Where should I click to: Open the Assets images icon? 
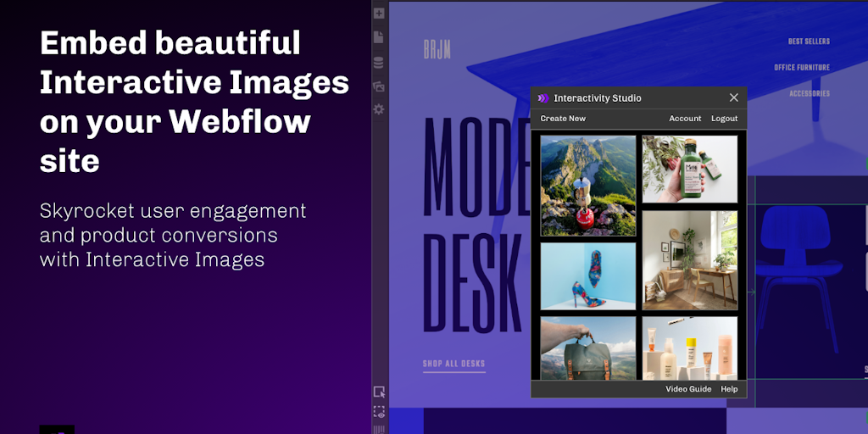[379, 86]
